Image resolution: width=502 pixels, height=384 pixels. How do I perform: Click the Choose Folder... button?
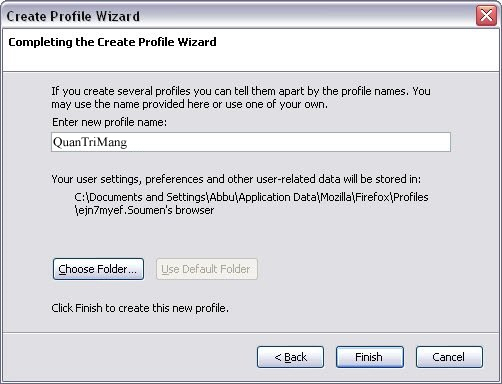coord(98,269)
